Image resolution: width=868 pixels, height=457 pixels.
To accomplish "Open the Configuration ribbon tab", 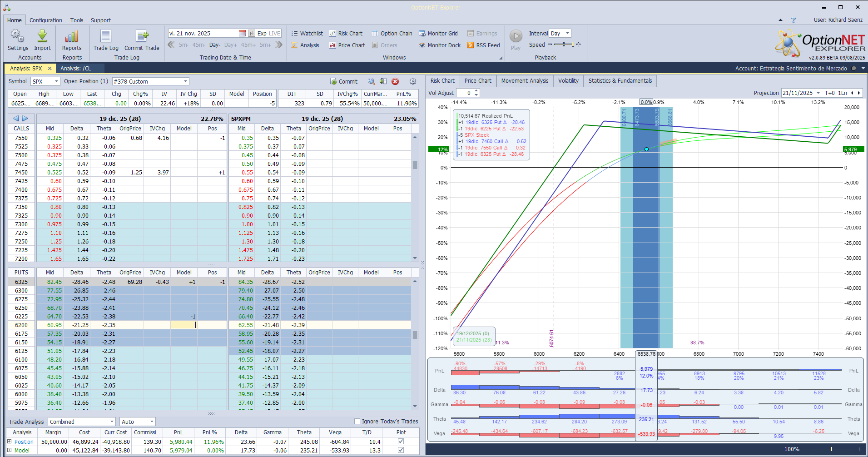I will point(46,20).
